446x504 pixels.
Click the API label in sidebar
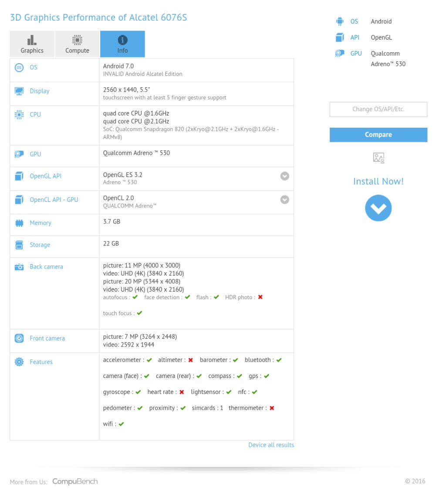click(x=355, y=37)
